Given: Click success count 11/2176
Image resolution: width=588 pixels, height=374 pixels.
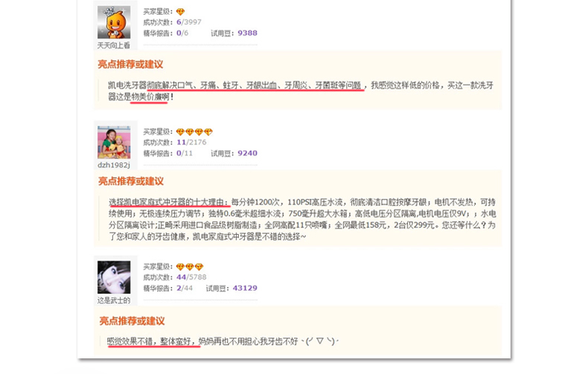Looking at the screenshot, I should [191, 142].
